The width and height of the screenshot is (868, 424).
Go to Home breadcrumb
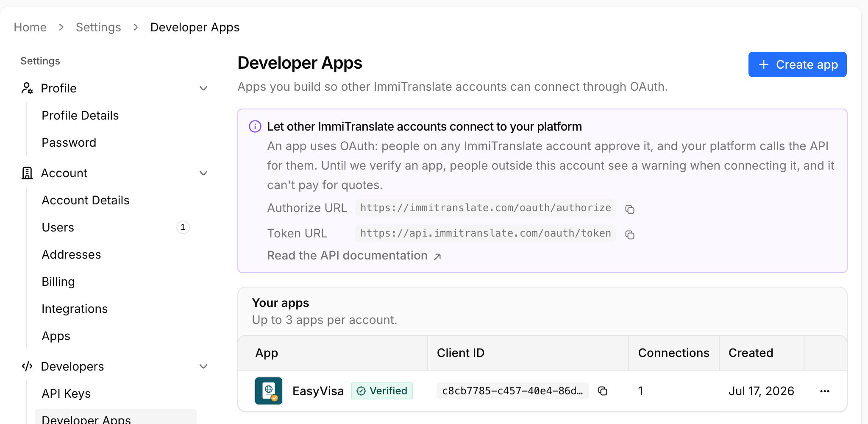pyautogui.click(x=30, y=27)
